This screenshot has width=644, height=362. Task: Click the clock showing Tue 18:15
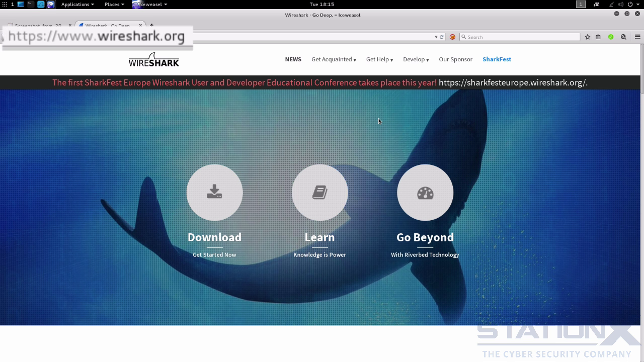coord(322,4)
